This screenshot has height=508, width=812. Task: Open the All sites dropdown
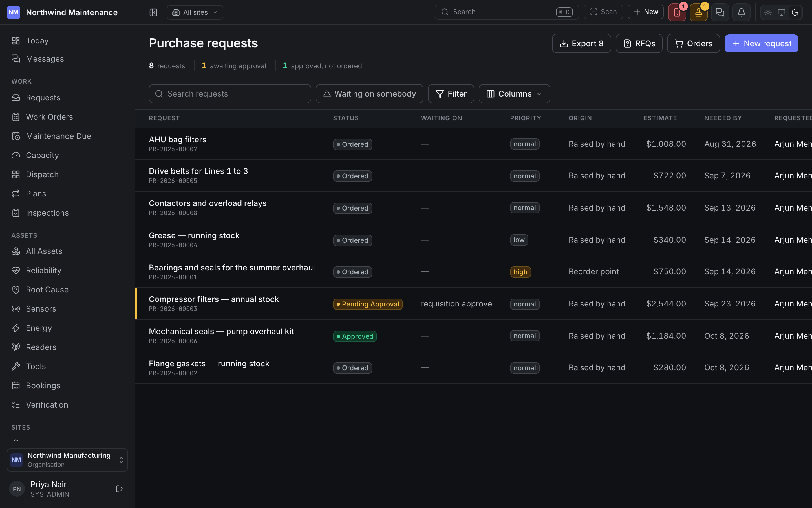tap(195, 12)
